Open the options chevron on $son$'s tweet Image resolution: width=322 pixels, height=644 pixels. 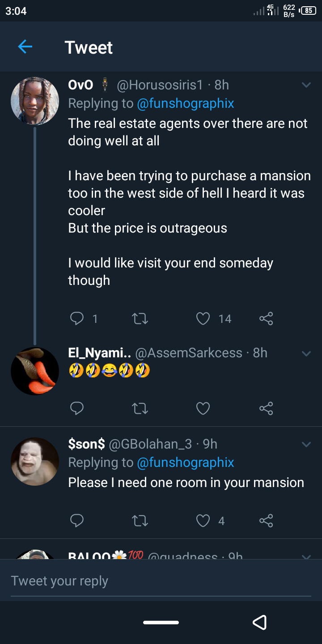[306, 445]
